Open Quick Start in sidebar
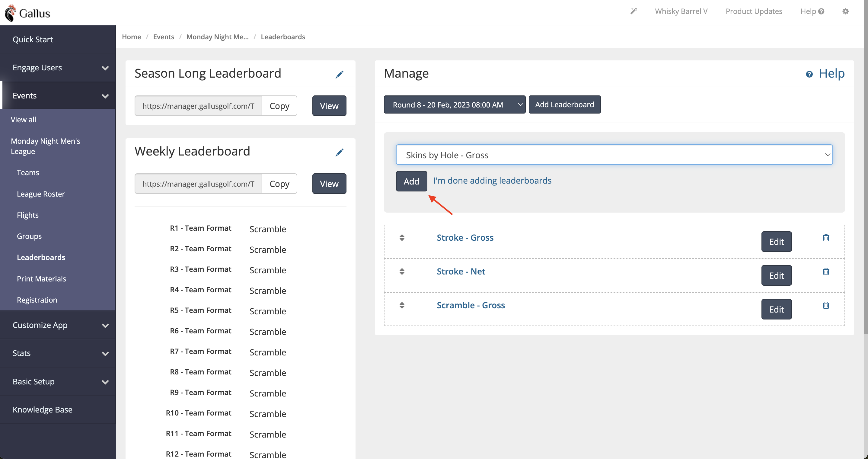This screenshot has height=459, width=868. point(33,40)
